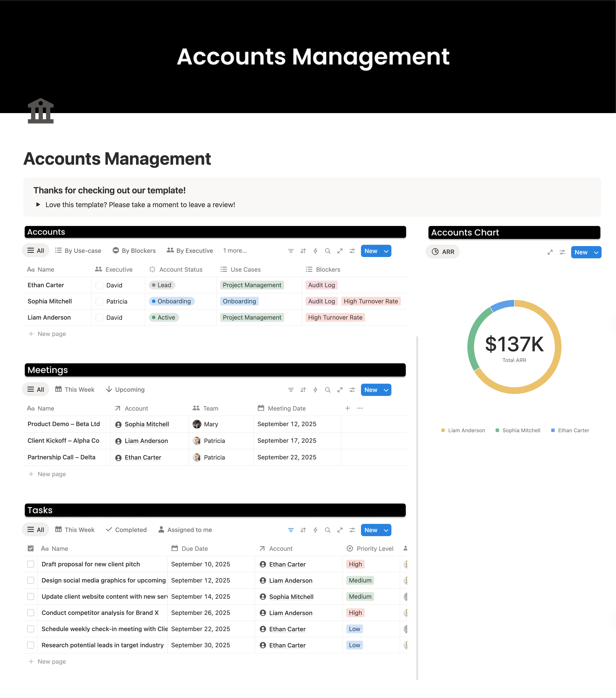Add a property column in Meetings table
The width and height of the screenshot is (616, 698).
(x=347, y=408)
